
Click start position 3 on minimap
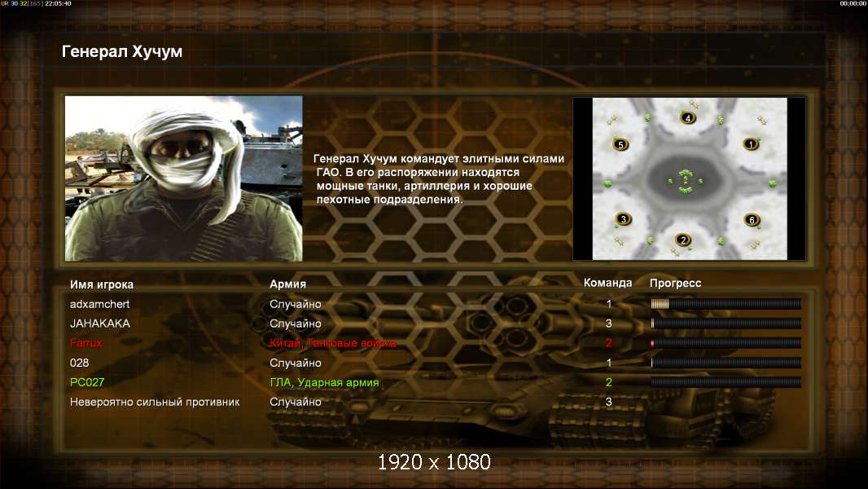click(x=624, y=219)
